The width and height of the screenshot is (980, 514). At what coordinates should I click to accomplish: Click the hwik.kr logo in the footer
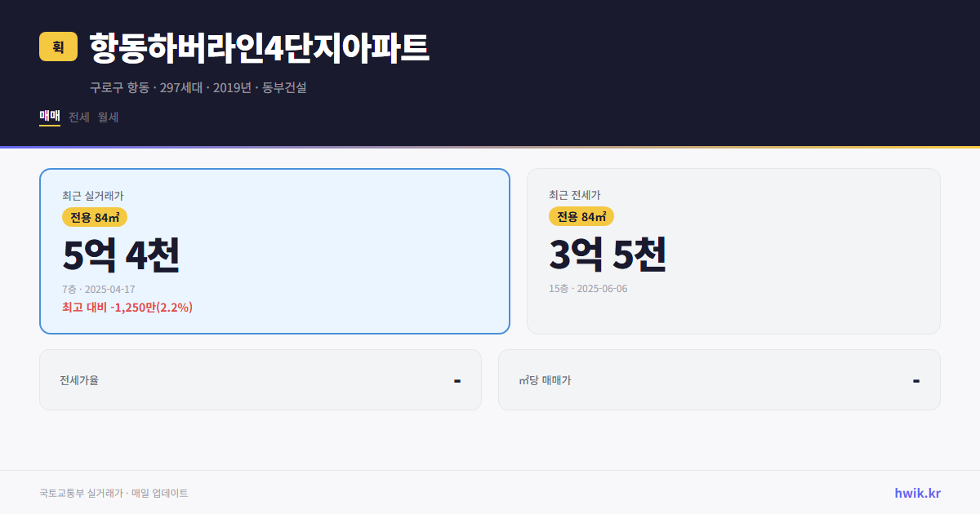[916, 493]
